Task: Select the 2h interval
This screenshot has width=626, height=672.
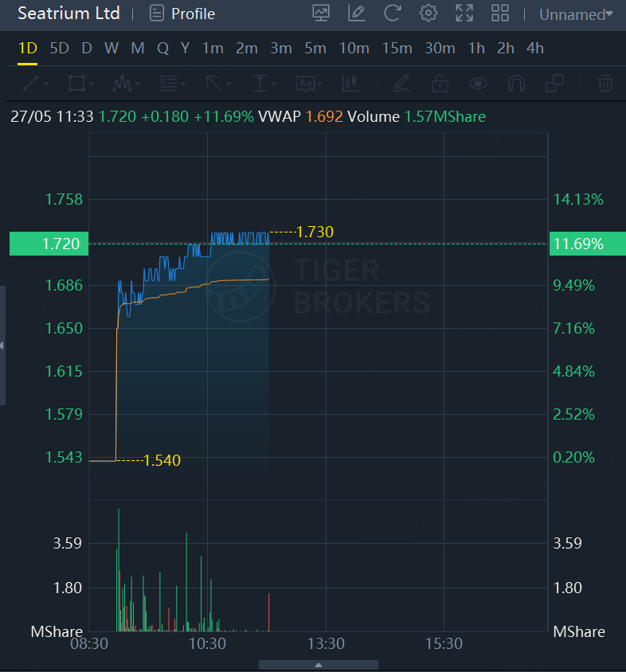Action: 506,49
